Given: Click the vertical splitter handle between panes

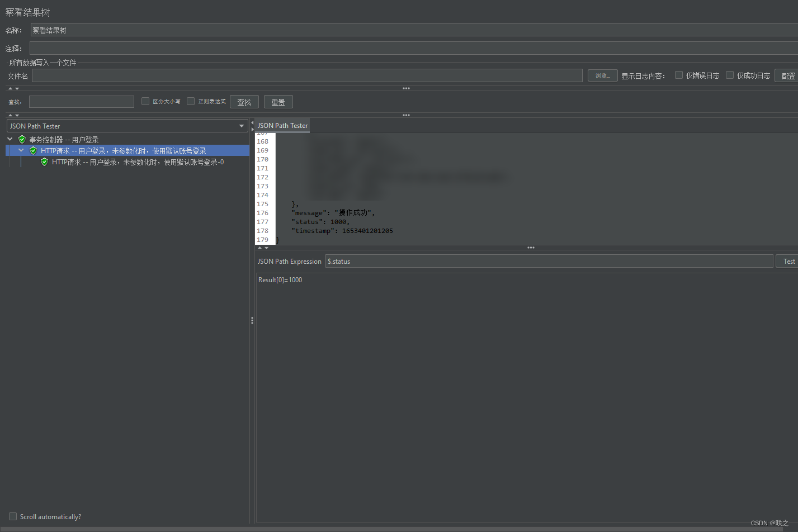Looking at the screenshot, I should tap(252, 320).
